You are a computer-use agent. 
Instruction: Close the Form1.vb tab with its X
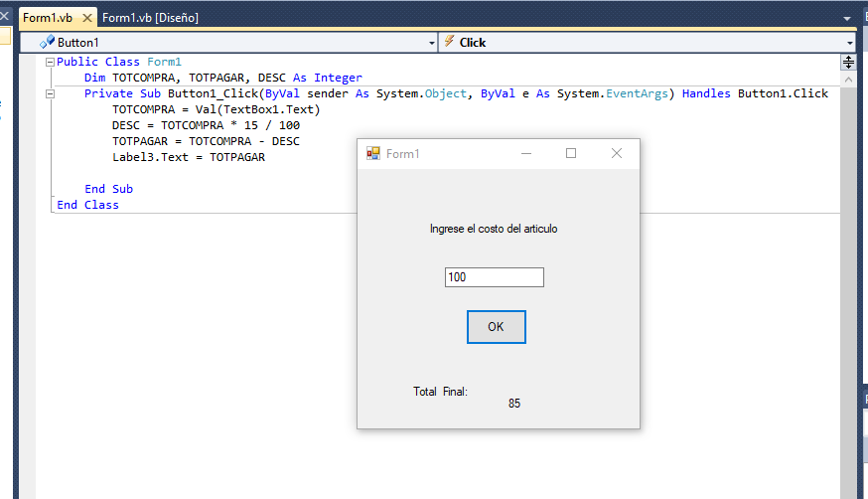click(x=87, y=17)
